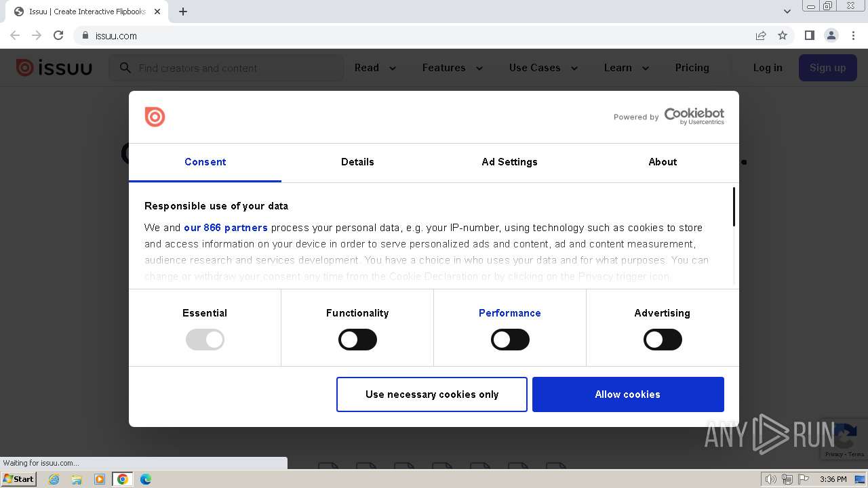Click the reCAPTCHA badge

(844, 439)
